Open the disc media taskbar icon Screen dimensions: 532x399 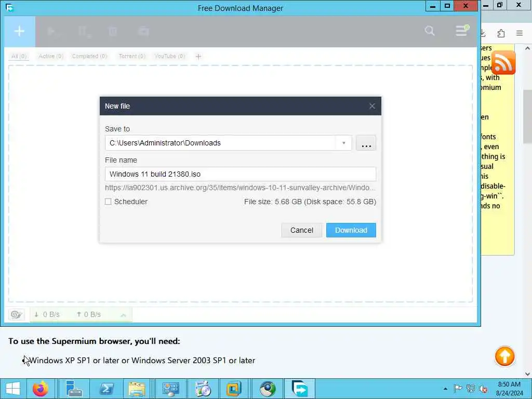point(203,389)
